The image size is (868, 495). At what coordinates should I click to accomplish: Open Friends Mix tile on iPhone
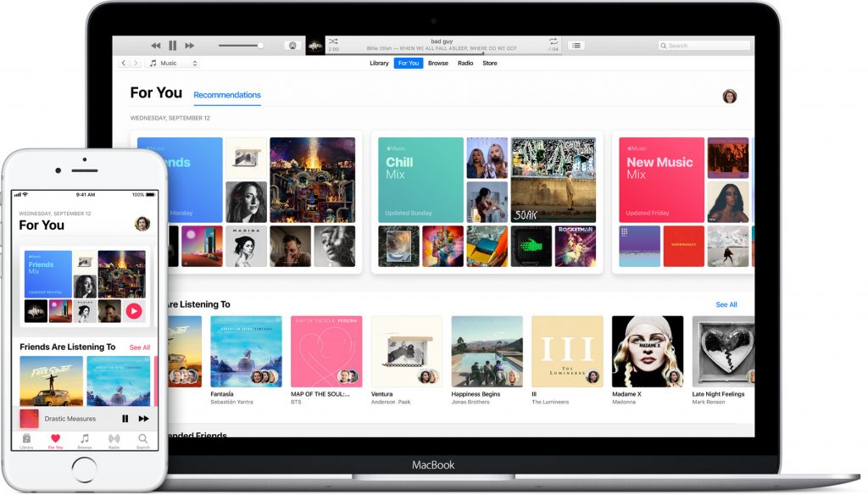[x=48, y=274]
